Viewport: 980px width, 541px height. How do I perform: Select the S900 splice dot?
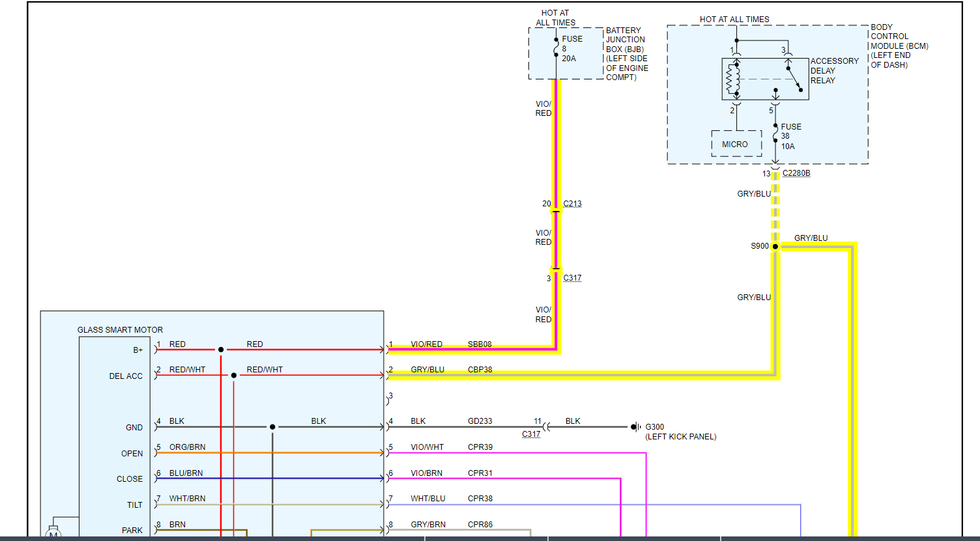click(x=775, y=247)
